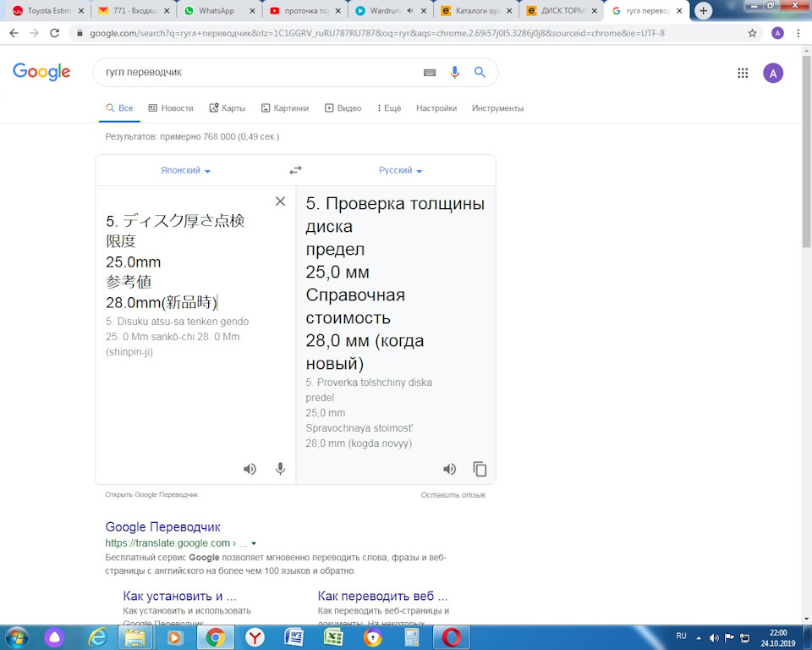
Task: Open File Explorer folder on taskbar
Action: click(135, 637)
